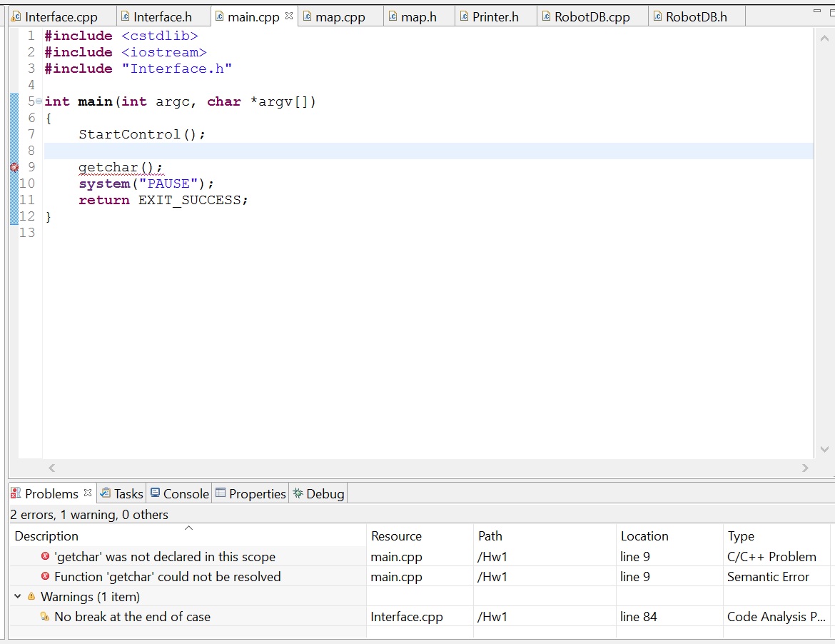Open the RobotDB.h editor tab
Image resolution: width=835 pixels, height=644 pixels.
pos(695,16)
